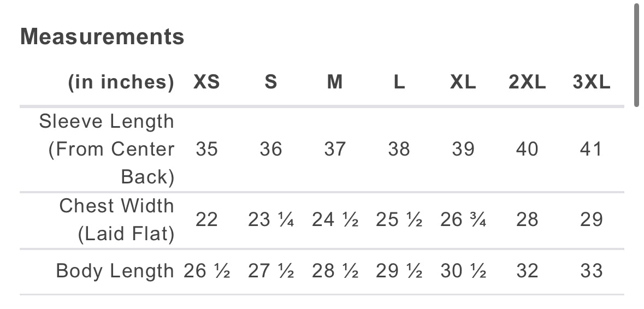The image size is (644, 309).
Task: Click the M size column header
Action: tap(335, 82)
